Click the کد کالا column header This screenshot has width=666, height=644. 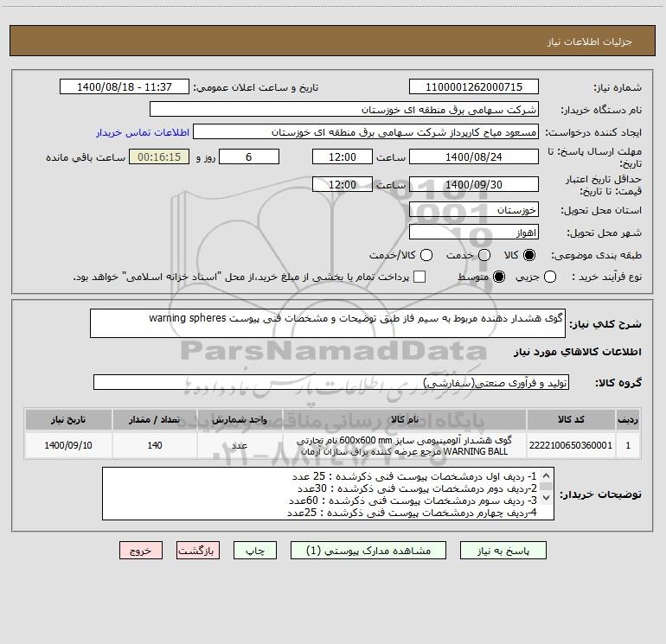[x=571, y=419]
